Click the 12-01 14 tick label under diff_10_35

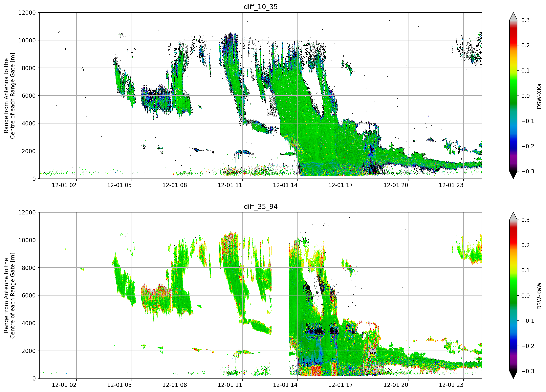click(x=285, y=185)
